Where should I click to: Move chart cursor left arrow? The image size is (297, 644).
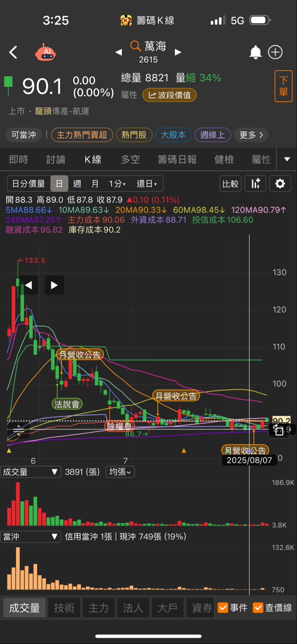(x=28, y=285)
